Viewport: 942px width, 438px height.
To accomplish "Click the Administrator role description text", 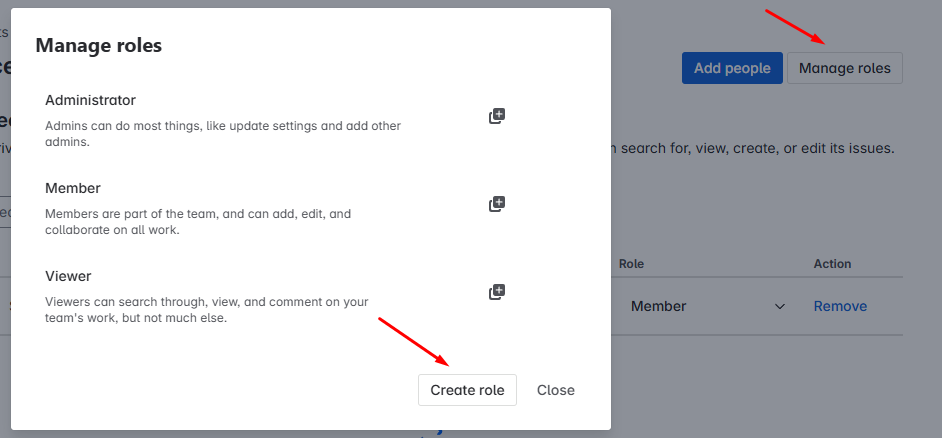I will coord(223,135).
